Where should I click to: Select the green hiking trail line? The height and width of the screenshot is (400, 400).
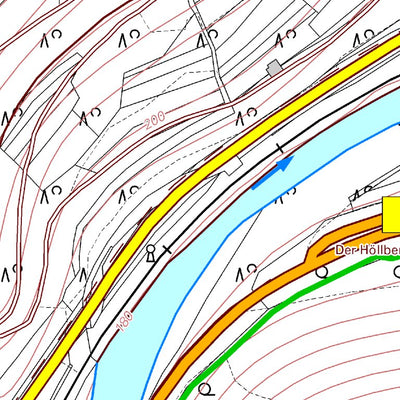(287, 305)
